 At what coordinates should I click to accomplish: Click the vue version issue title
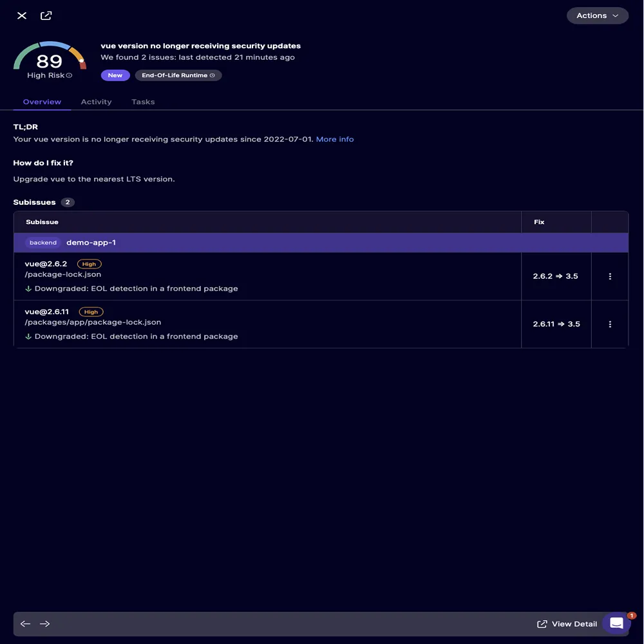pos(200,46)
